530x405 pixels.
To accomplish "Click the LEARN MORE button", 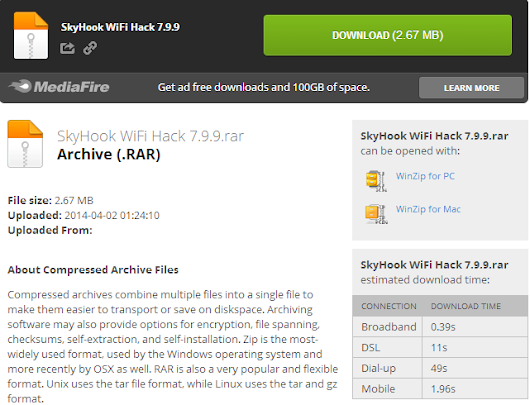I will coord(471,88).
